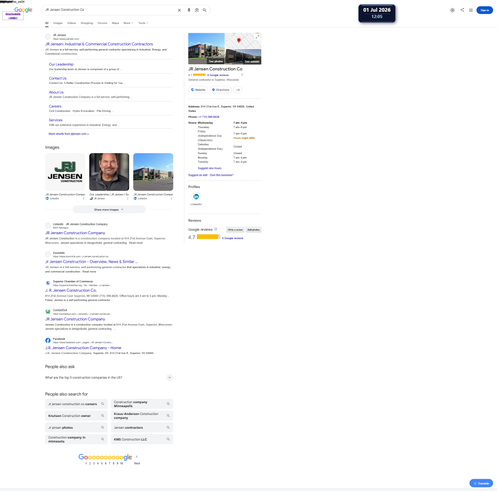Open the About Us sitelink

(x=56, y=92)
